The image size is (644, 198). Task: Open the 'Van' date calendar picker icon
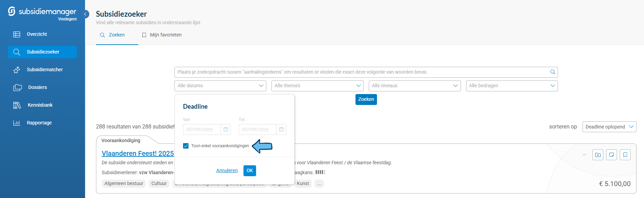coord(226,130)
